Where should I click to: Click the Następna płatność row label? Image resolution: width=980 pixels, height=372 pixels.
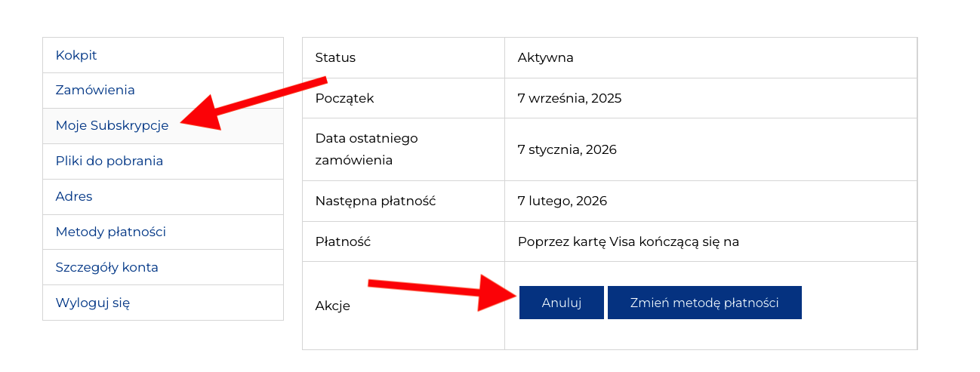coord(375,201)
